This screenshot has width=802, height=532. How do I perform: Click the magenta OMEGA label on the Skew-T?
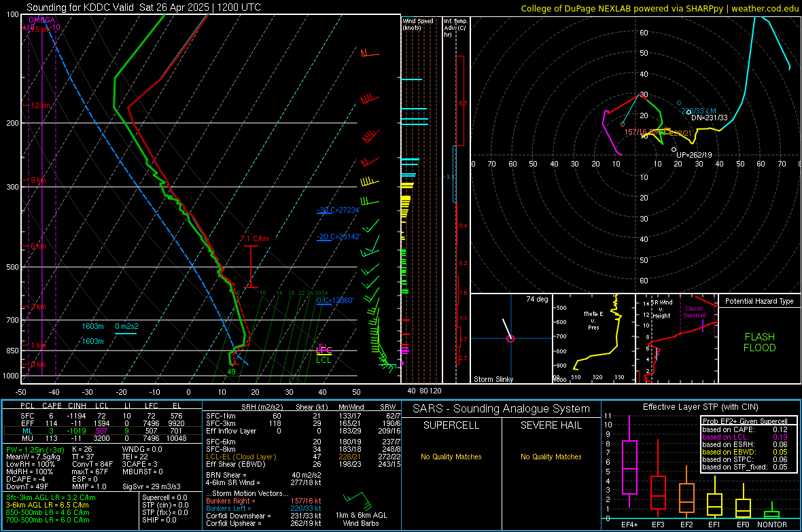tap(42, 20)
